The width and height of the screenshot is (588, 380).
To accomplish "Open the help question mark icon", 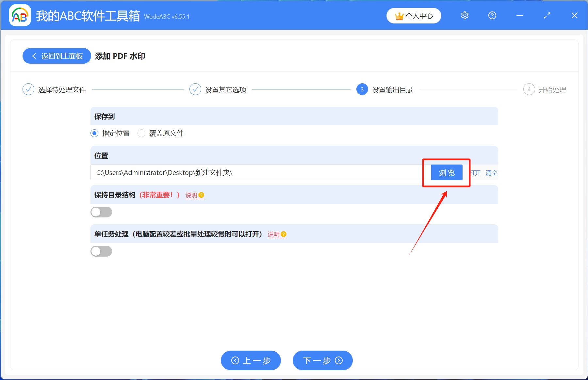I will (492, 15).
